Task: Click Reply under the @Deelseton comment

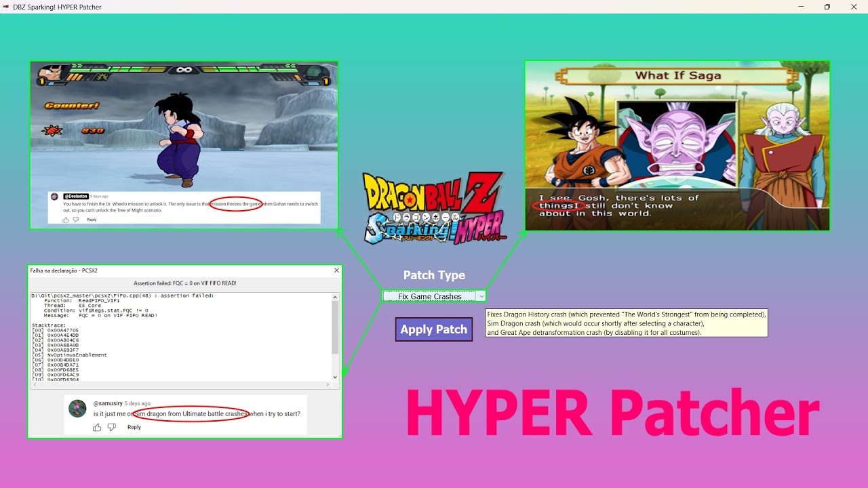Action: pos(92,220)
